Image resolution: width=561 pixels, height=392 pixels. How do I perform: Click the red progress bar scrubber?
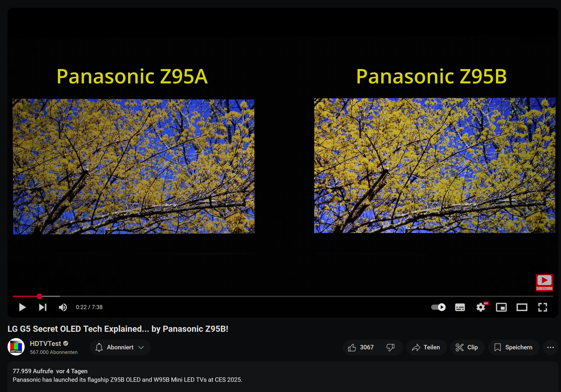point(39,296)
